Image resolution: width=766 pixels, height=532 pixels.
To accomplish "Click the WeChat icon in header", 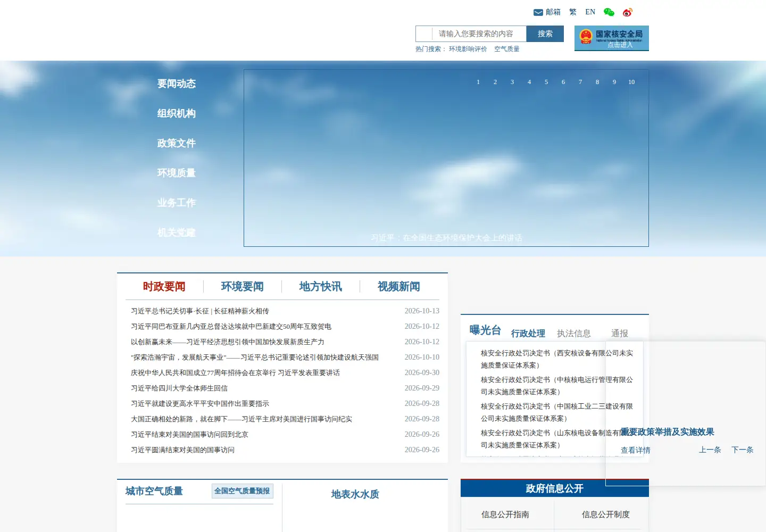I will [609, 12].
